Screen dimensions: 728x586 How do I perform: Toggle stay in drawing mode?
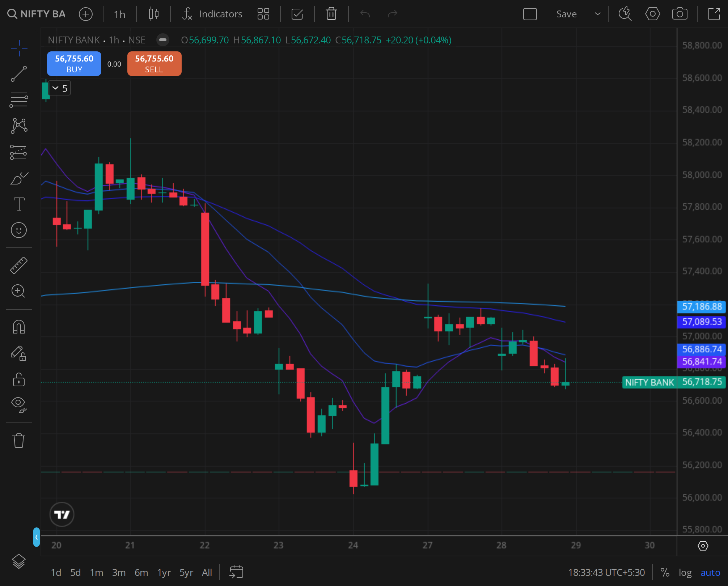[19, 353]
